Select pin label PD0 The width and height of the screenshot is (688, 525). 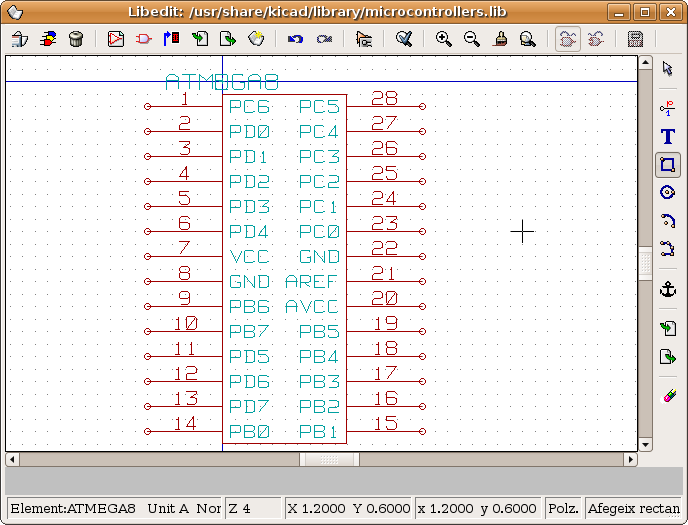coord(249,132)
